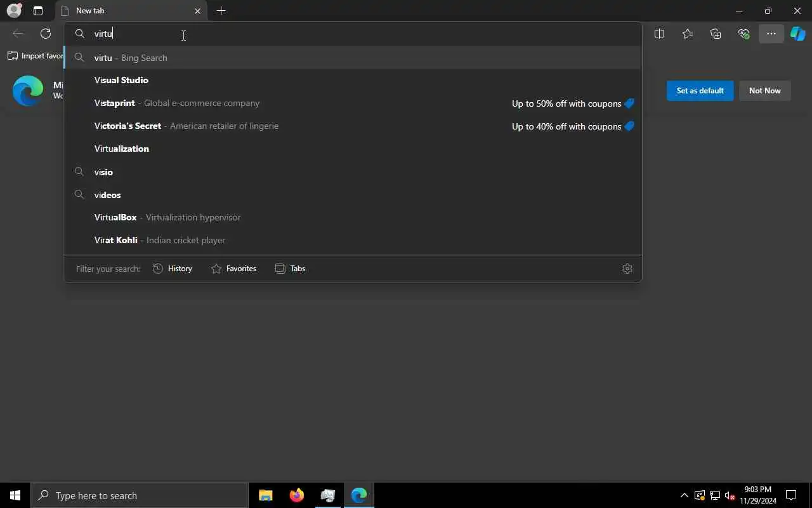Click Set as default button
This screenshot has width=812, height=508.
700,91
